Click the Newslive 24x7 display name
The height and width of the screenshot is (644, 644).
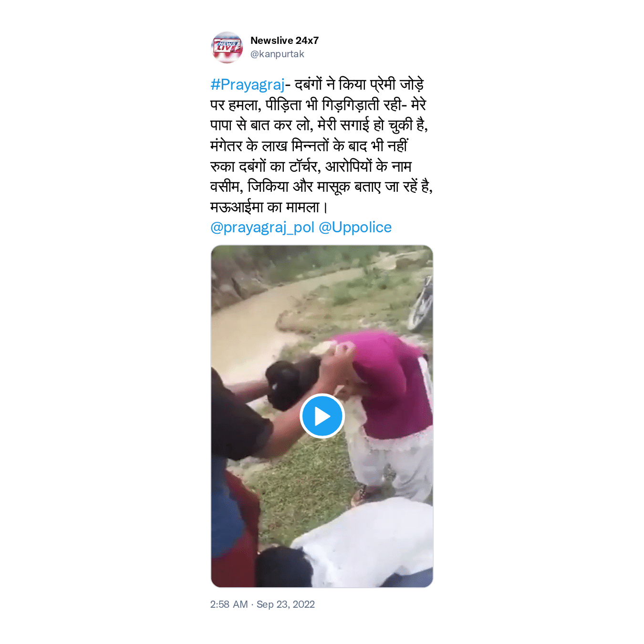coord(284,41)
